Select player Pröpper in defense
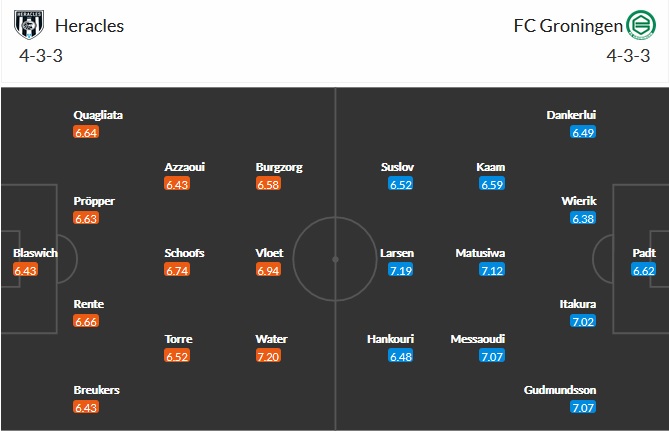The image size is (669, 431). 94,201
